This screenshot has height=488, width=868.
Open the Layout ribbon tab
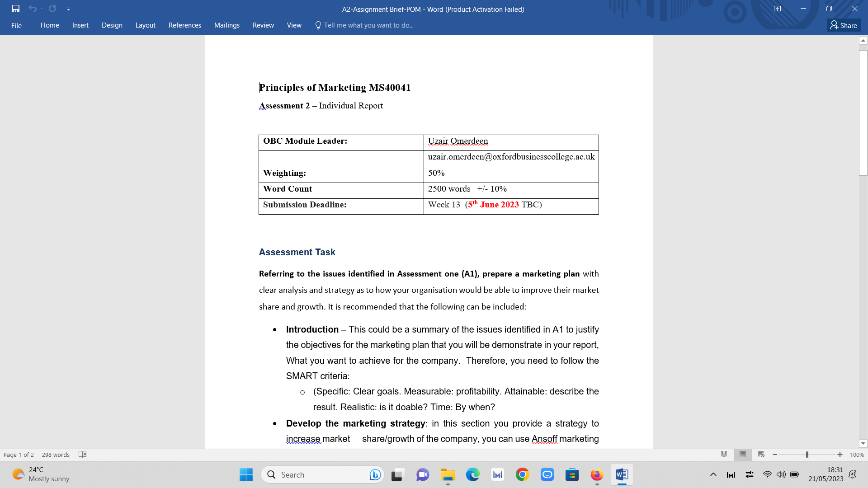146,25
